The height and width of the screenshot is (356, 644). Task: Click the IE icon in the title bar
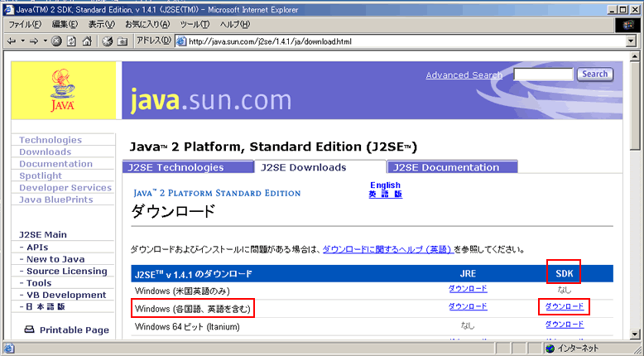(9, 9)
